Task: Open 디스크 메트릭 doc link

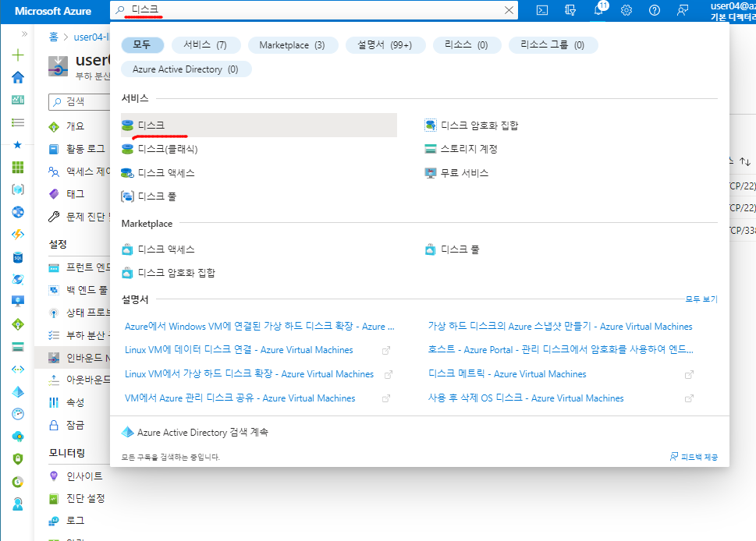Action: click(x=507, y=374)
